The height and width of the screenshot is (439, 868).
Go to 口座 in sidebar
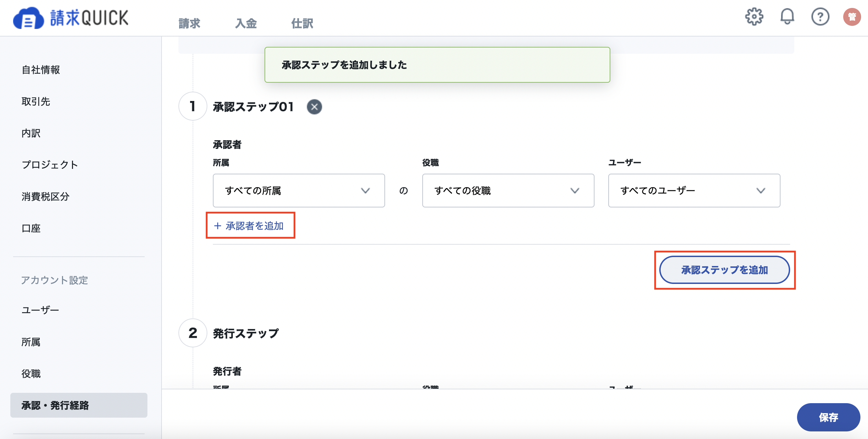[x=31, y=228]
